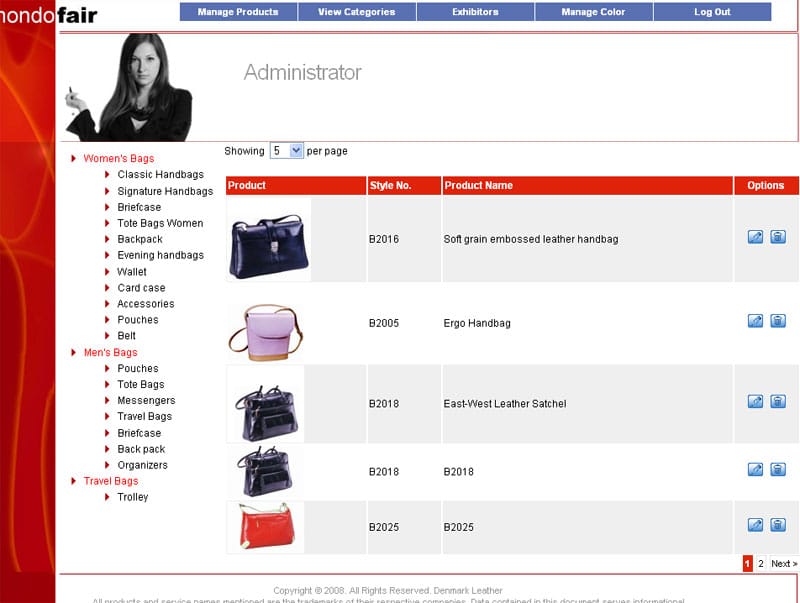Edit the second B2018 product row

[x=754, y=470]
